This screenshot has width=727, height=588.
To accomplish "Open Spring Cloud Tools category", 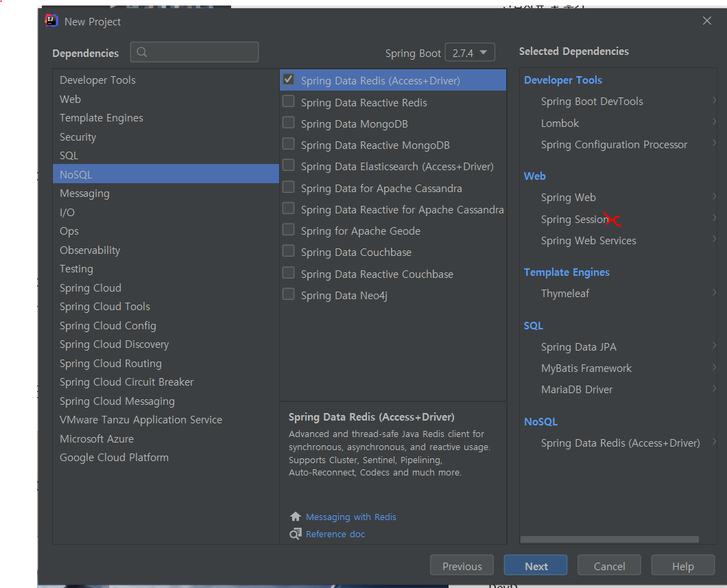I will click(165, 307).
